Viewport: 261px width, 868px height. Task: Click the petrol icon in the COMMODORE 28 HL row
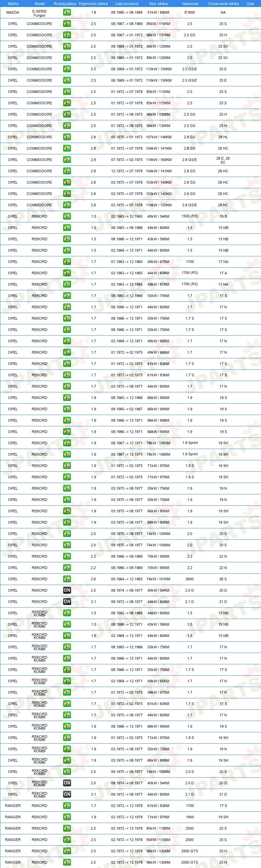67,137
